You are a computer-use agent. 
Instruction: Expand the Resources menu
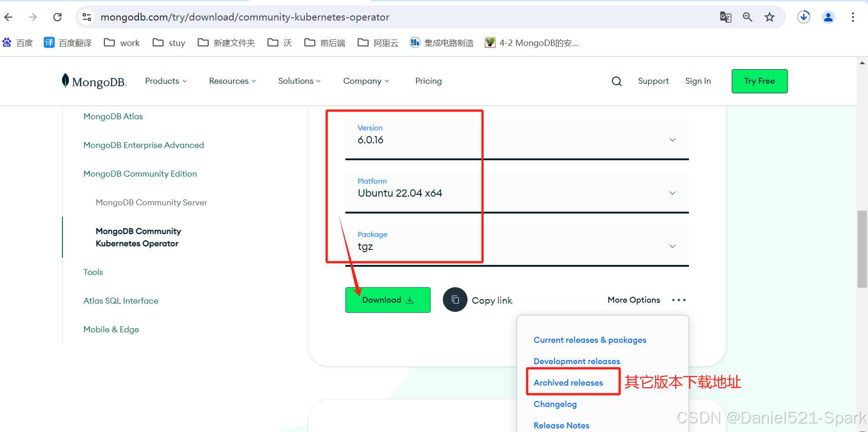click(232, 81)
